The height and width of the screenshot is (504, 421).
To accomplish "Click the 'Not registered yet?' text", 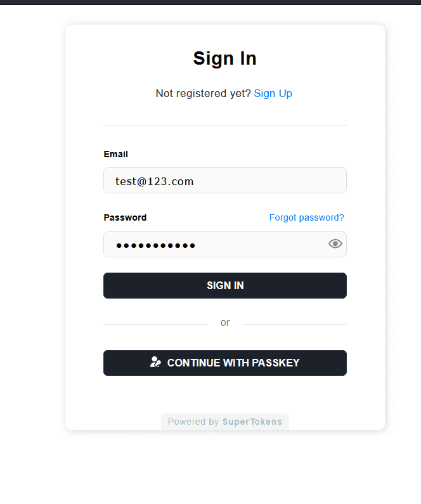I will 203,94.
